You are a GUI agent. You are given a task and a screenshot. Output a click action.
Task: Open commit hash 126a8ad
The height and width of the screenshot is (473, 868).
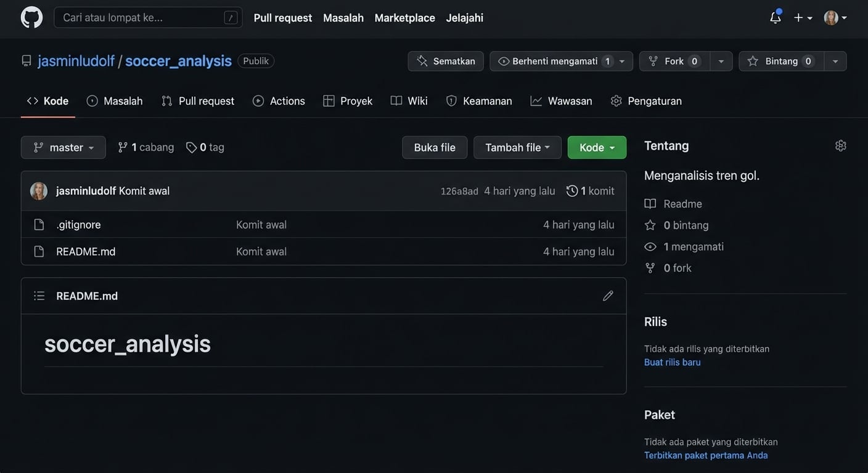pos(459,191)
